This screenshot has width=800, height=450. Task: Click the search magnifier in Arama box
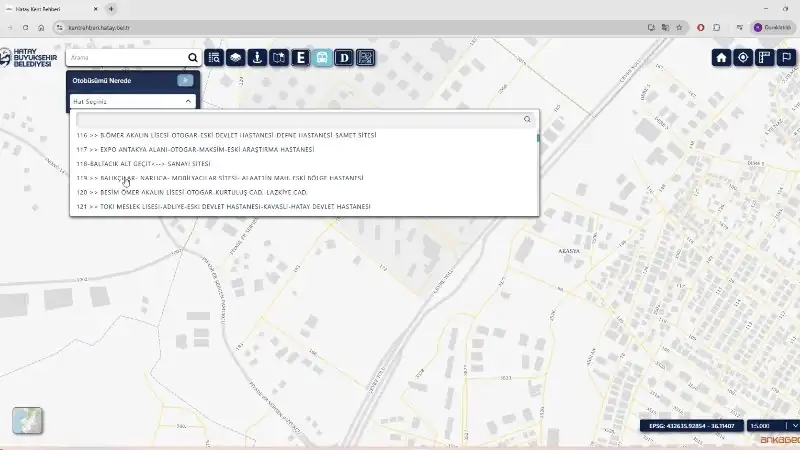click(x=192, y=58)
